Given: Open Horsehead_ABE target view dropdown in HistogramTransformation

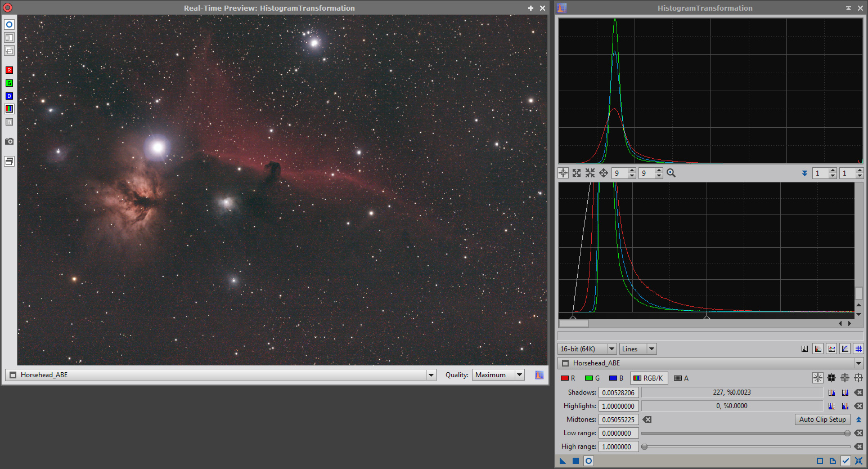Looking at the screenshot, I should click(710, 363).
